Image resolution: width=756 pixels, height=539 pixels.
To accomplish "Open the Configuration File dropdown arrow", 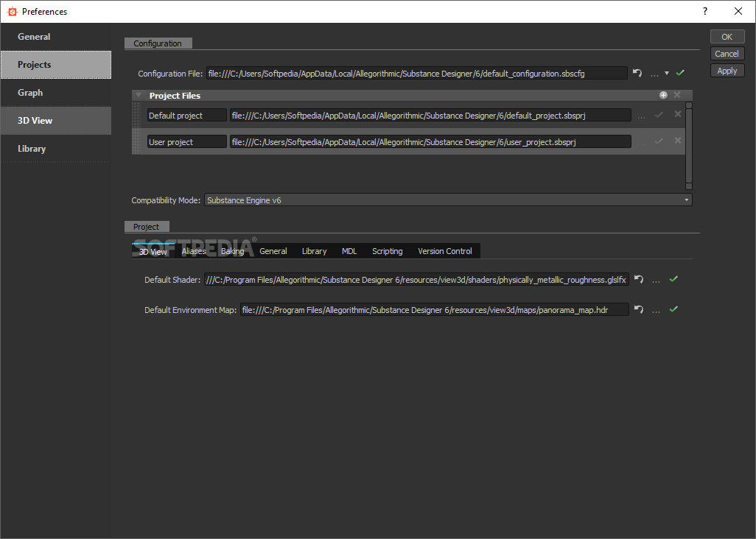I will [667, 73].
